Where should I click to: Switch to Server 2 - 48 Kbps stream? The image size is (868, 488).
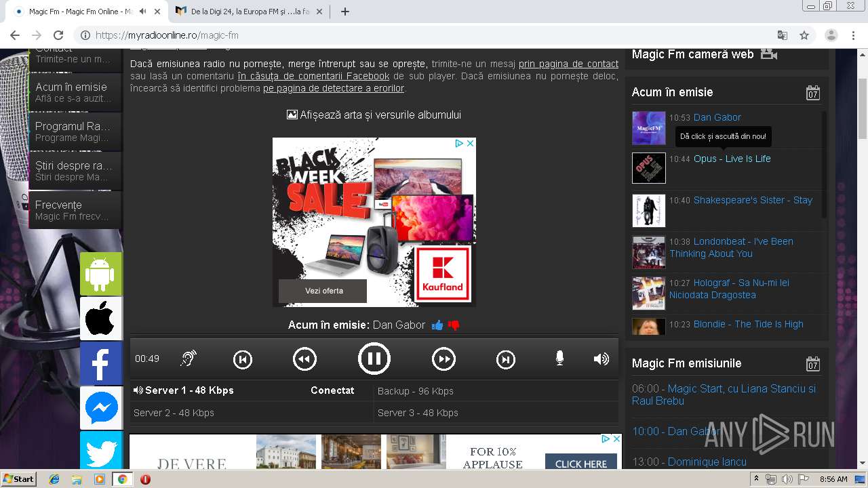click(252, 413)
